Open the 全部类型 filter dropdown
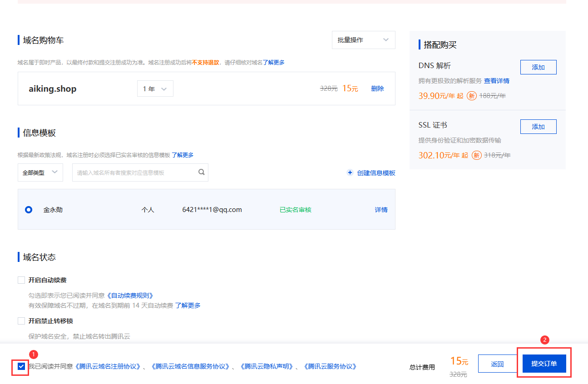588x384 pixels. 40,172
